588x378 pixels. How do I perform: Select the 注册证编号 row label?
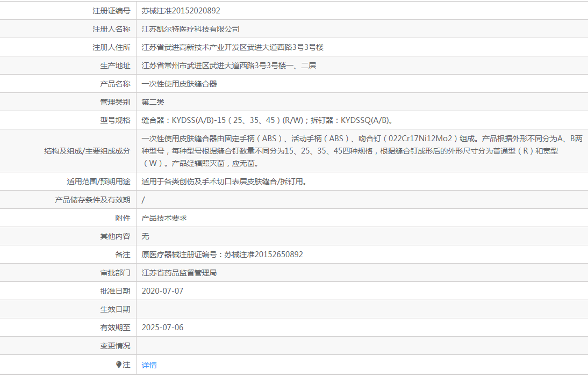click(111, 11)
